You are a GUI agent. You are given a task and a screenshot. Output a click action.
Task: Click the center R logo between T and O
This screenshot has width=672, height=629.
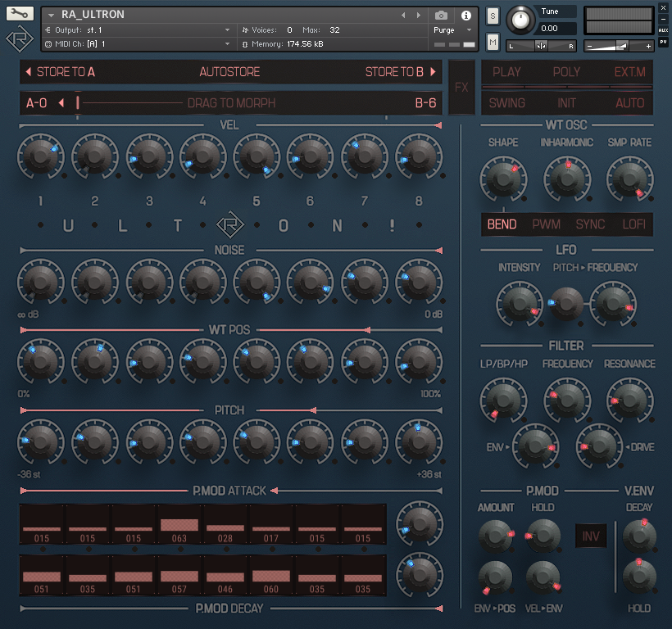click(x=230, y=224)
